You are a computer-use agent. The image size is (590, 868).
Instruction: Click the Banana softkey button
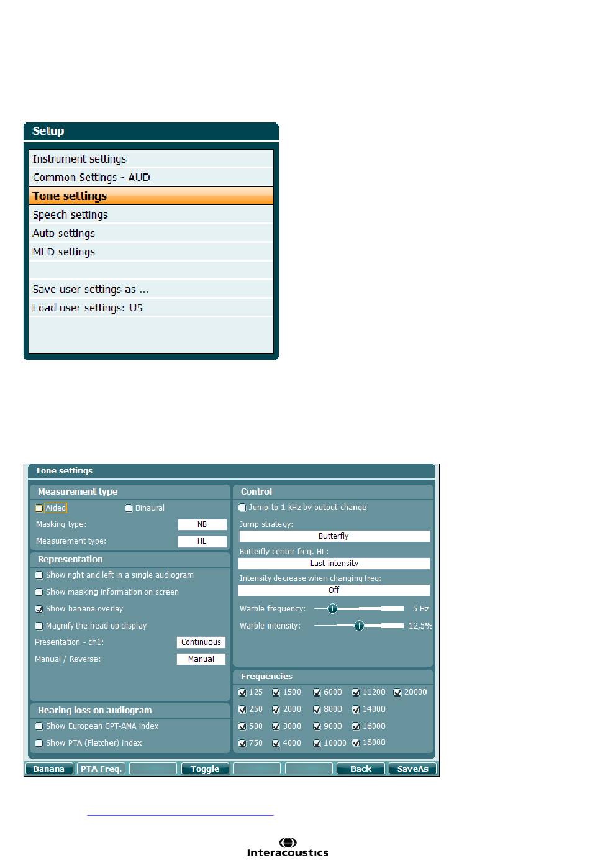49,769
